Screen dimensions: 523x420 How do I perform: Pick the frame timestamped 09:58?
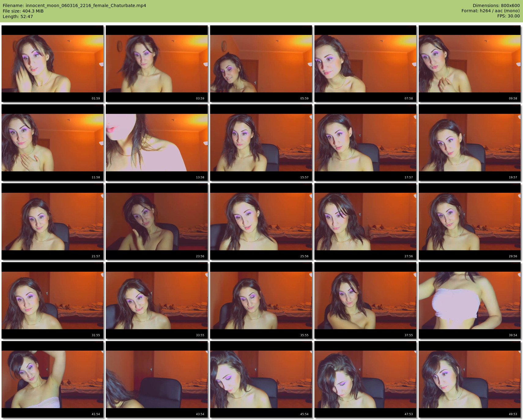tap(470, 64)
